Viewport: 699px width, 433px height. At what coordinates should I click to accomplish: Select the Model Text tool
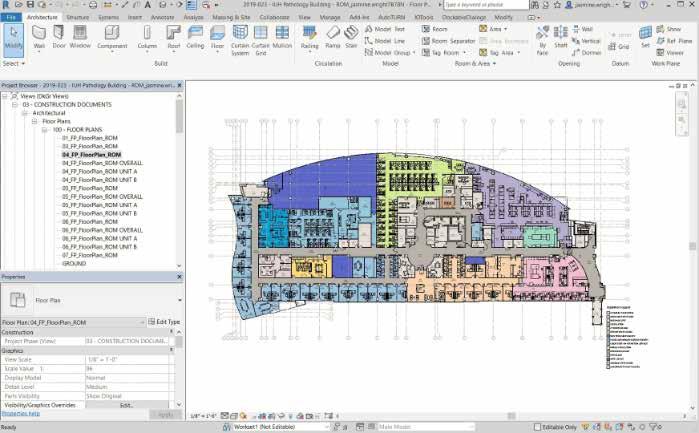(385, 29)
